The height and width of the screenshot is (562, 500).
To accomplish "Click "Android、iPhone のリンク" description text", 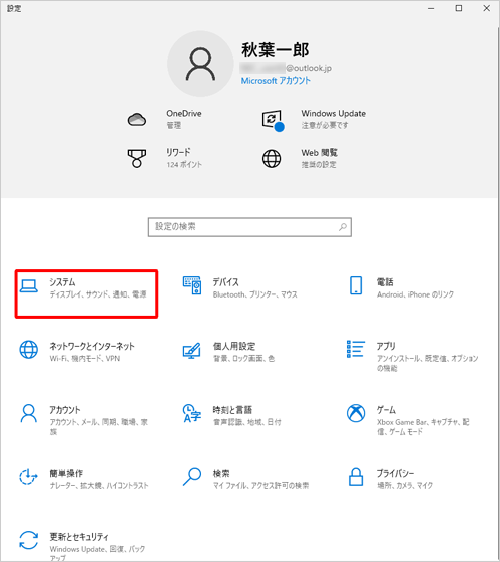I will pyautogui.click(x=415, y=295).
